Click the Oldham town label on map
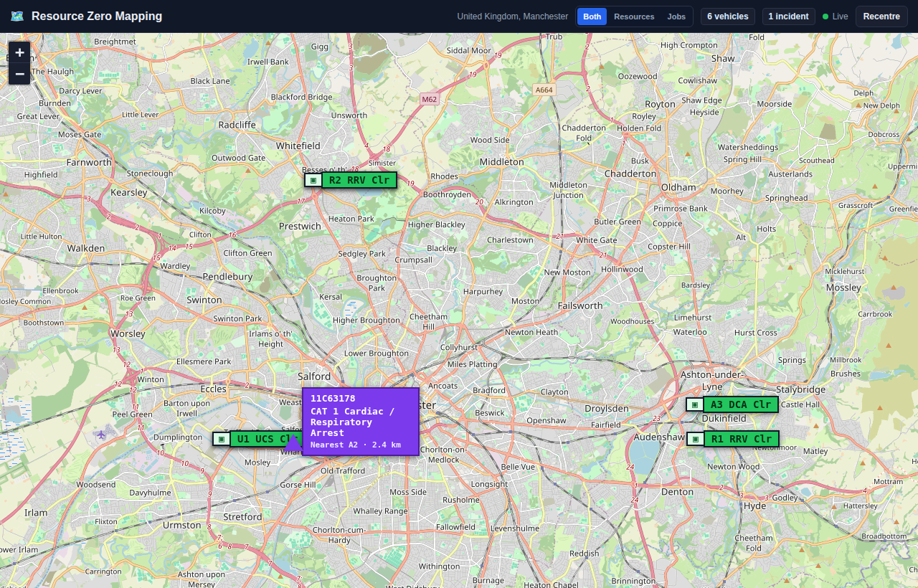 click(678, 187)
